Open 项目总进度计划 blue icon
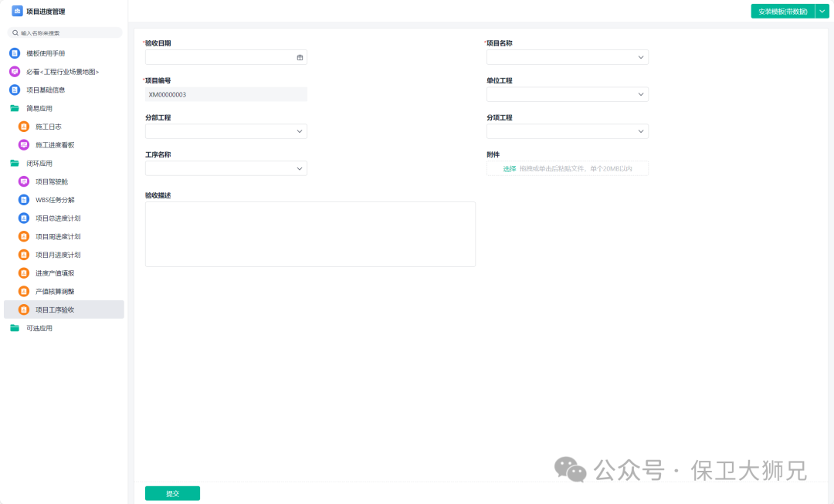 (24, 218)
